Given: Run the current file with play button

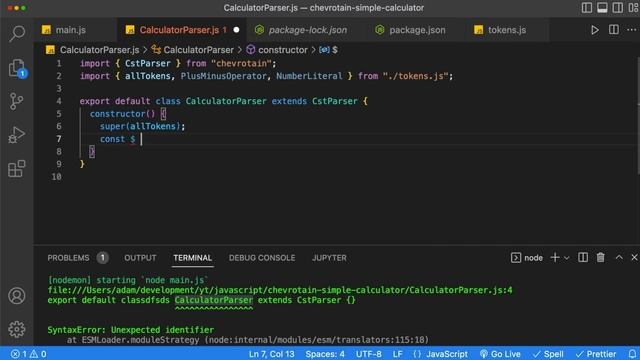Looking at the screenshot, I should pos(595,30).
